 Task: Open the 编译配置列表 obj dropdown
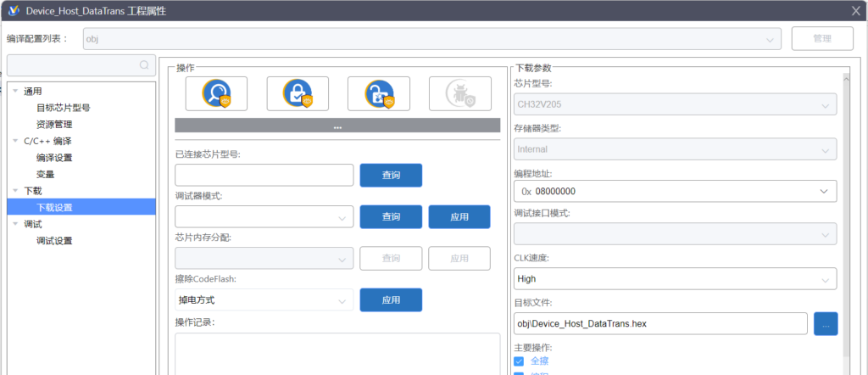431,39
